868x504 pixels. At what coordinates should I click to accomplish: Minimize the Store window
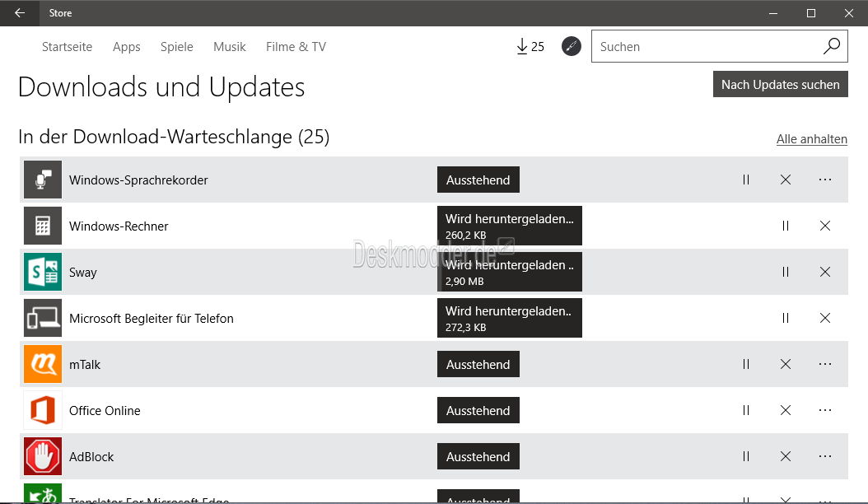point(772,12)
